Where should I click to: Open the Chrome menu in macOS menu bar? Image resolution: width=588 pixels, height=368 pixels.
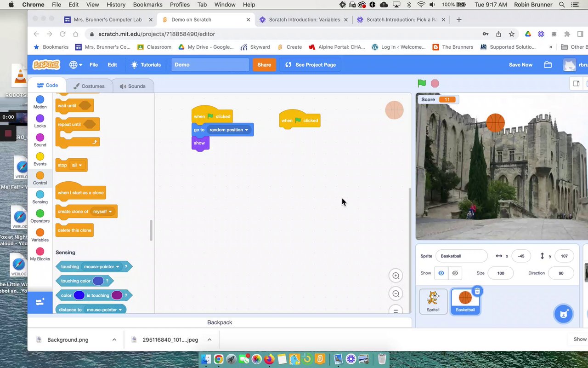point(33,5)
